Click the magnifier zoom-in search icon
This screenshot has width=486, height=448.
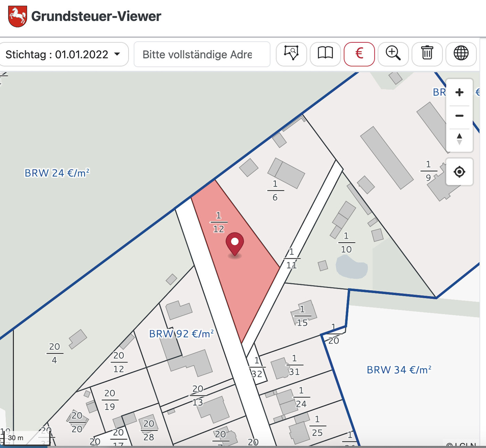(393, 54)
